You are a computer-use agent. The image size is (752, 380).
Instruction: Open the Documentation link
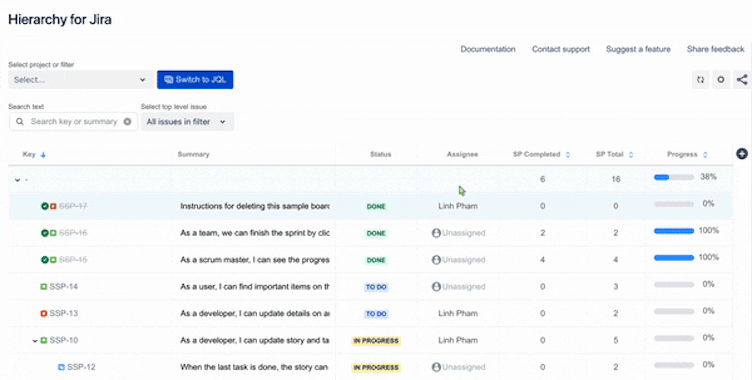[488, 49]
